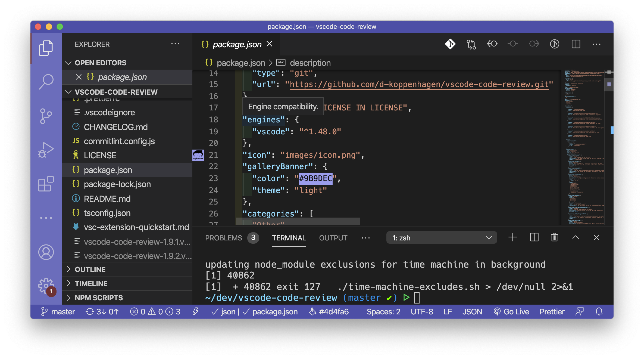This screenshot has height=359, width=644.
Task: Expand the Outline section
Action: coord(127,270)
